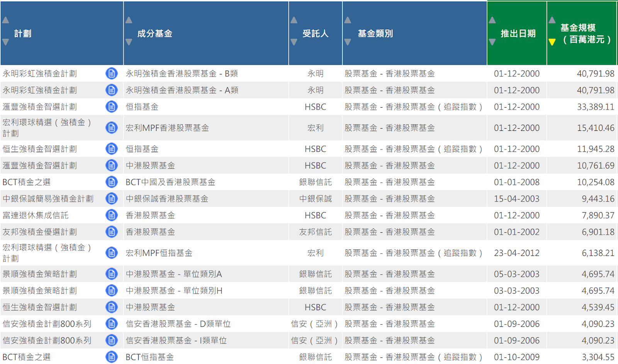Click launch date 01-10-2009
The width and height of the screenshot is (618, 364).
(x=517, y=357)
